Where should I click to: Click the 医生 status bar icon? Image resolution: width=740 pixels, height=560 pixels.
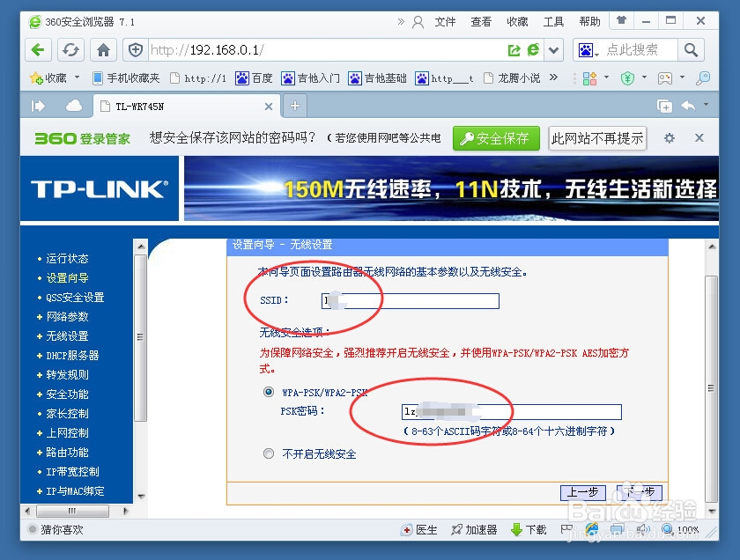pos(419,530)
